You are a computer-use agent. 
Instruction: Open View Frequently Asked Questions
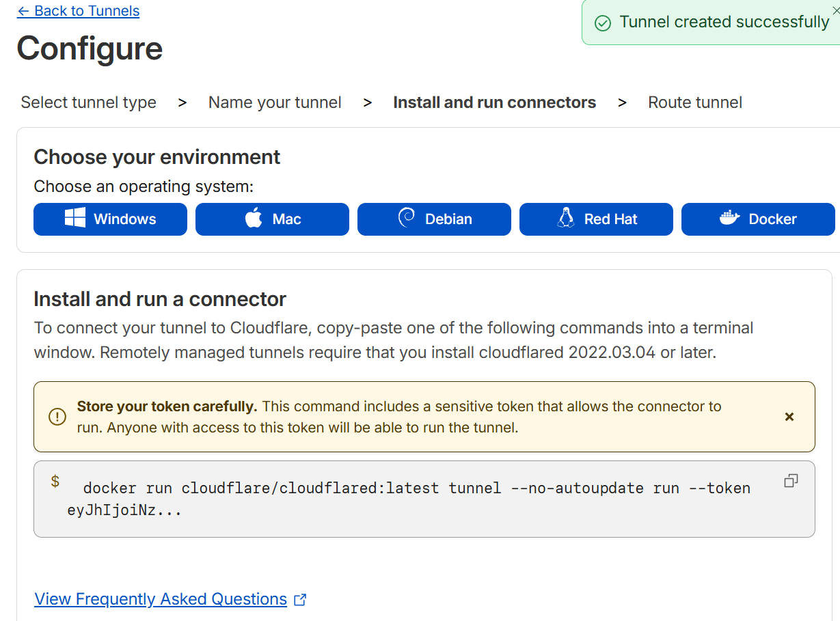click(160, 598)
